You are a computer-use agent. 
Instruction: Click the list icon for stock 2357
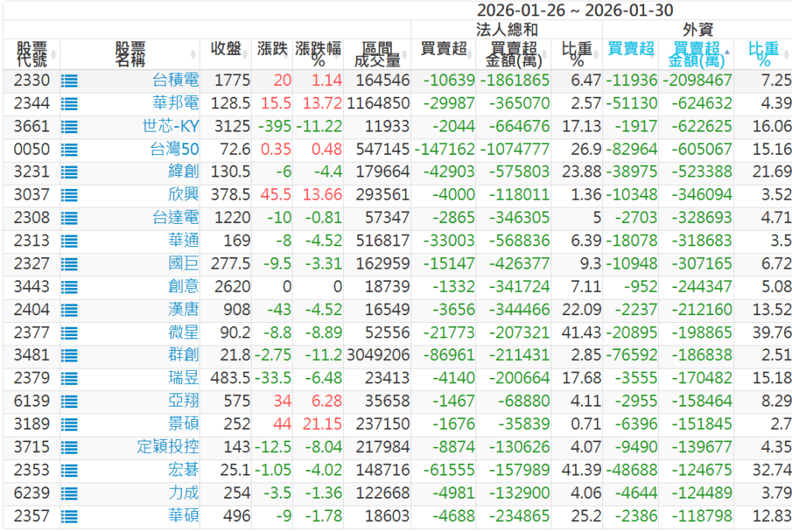click(x=70, y=517)
